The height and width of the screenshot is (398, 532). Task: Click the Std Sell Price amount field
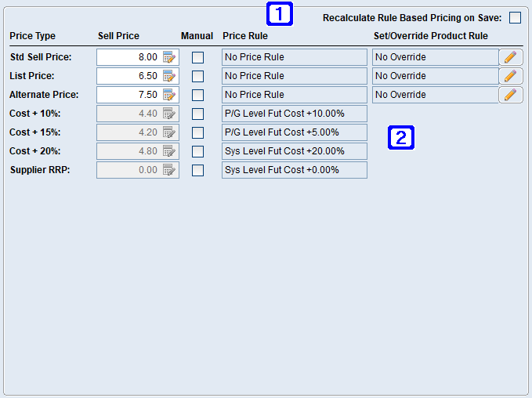tap(128, 57)
